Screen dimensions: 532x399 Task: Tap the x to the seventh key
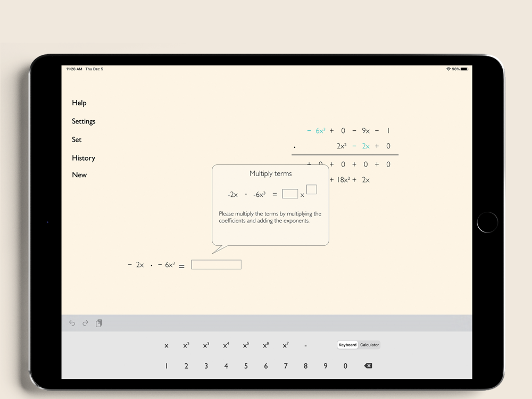(286, 345)
